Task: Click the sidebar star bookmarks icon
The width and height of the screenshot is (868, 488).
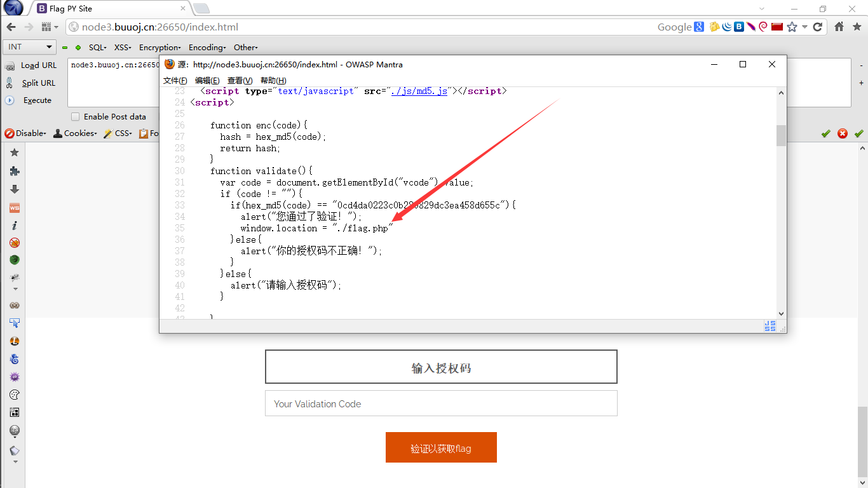Action: click(x=15, y=152)
